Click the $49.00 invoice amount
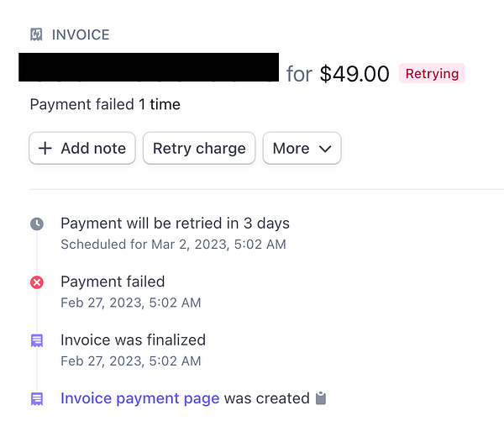This screenshot has width=504, height=437. [x=354, y=74]
